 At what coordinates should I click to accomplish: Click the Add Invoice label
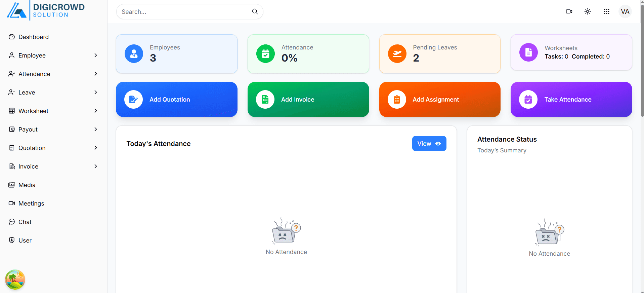pos(298,100)
